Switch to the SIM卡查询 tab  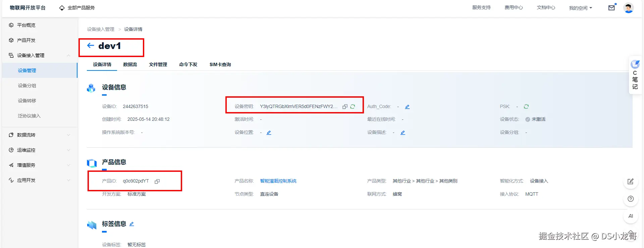point(220,64)
